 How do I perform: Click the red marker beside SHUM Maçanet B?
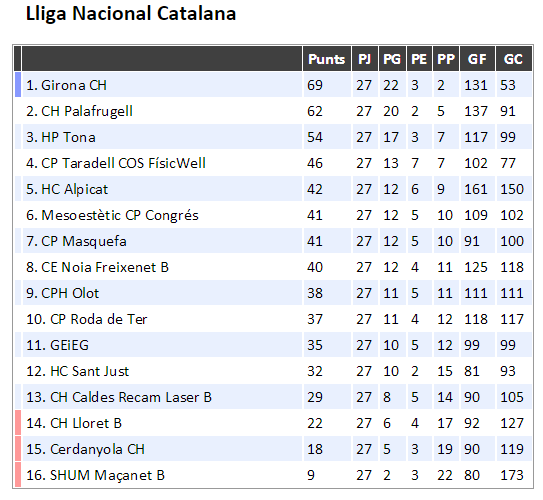[18, 475]
